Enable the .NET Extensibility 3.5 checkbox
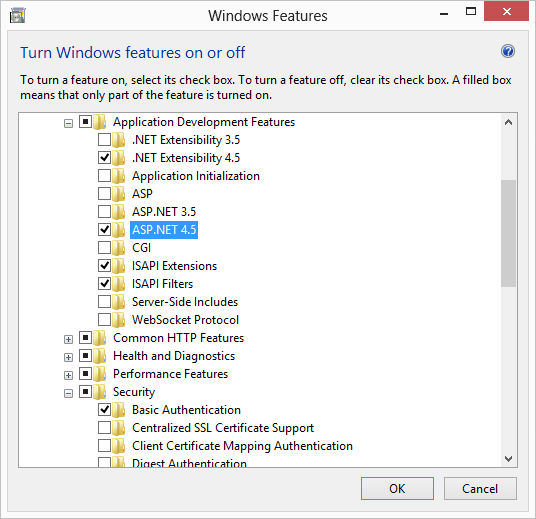The width and height of the screenshot is (536, 519). (104, 139)
